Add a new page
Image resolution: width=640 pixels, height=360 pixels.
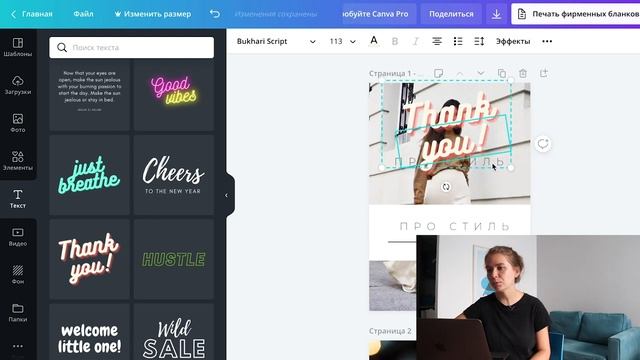(544, 73)
